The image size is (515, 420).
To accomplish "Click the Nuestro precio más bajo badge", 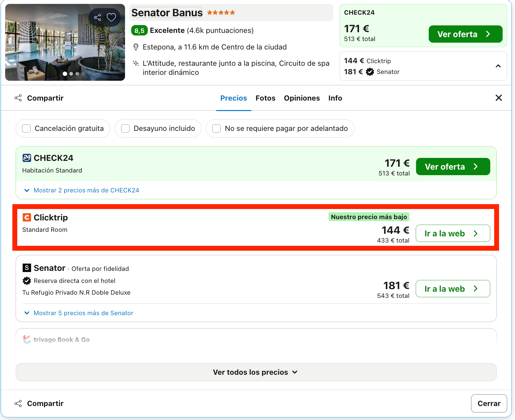I will pyautogui.click(x=369, y=217).
